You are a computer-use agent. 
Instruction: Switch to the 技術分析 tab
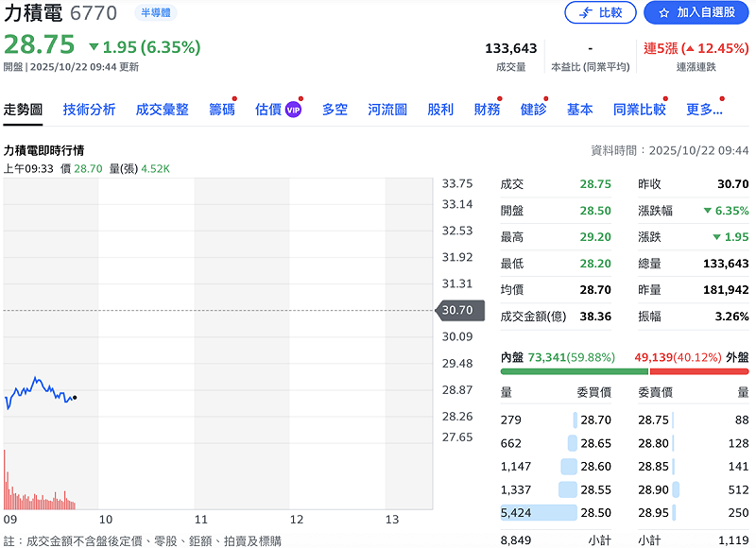coord(89,110)
